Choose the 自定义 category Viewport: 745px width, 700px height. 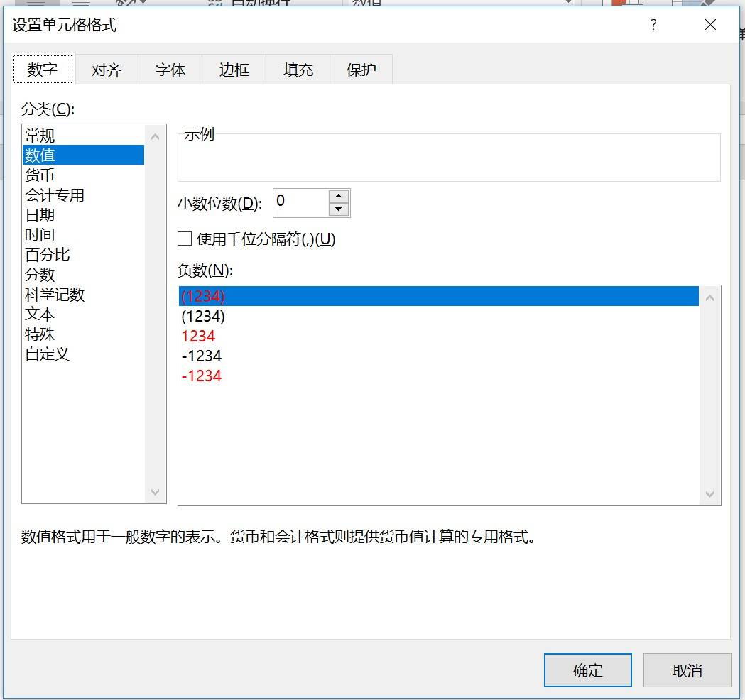tap(48, 354)
